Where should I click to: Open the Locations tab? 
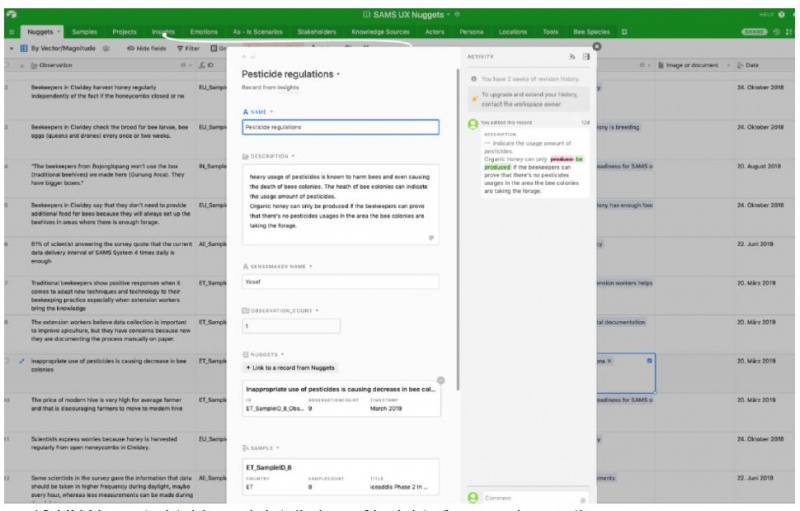click(512, 32)
